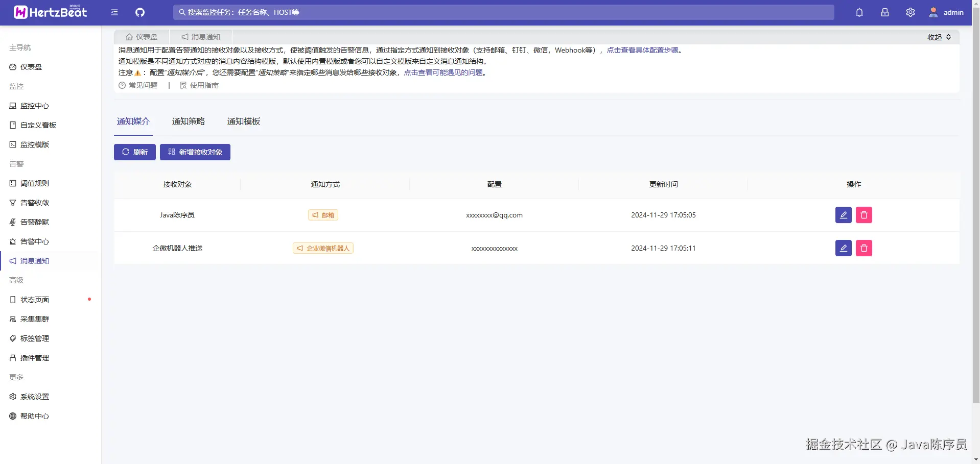Screen dimensions: 980x464
Task: Collapse the help panel with 收起
Action: click(x=939, y=37)
